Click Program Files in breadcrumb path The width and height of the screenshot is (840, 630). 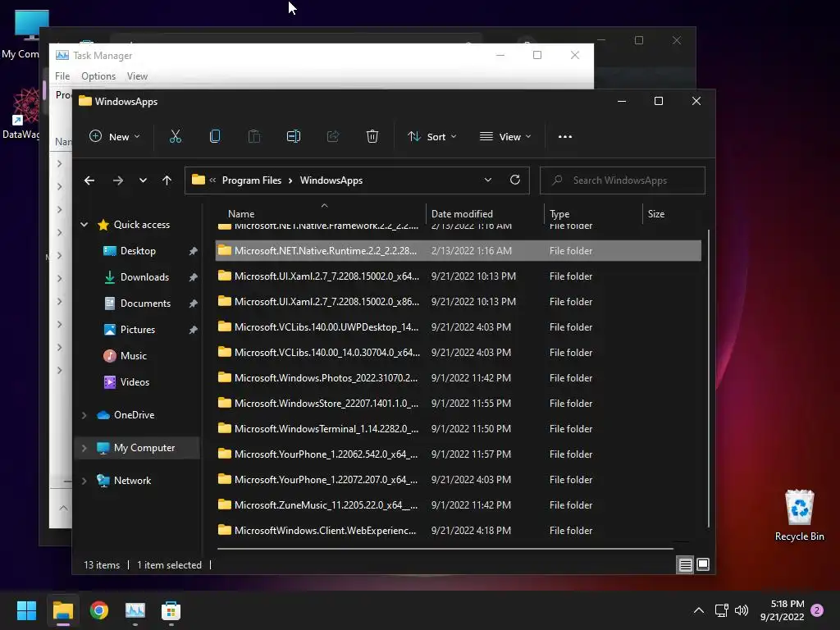click(x=252, y=180)
